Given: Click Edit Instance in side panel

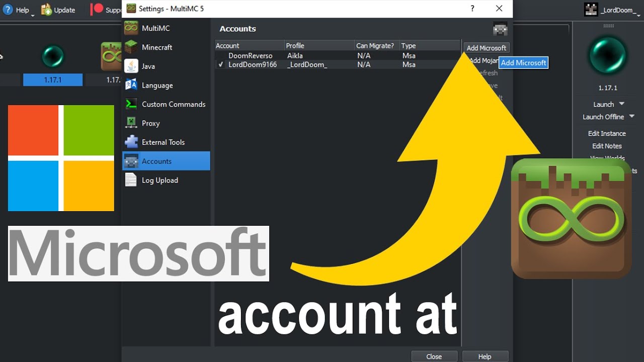Looking at the screenshot, I should point(607,133).
